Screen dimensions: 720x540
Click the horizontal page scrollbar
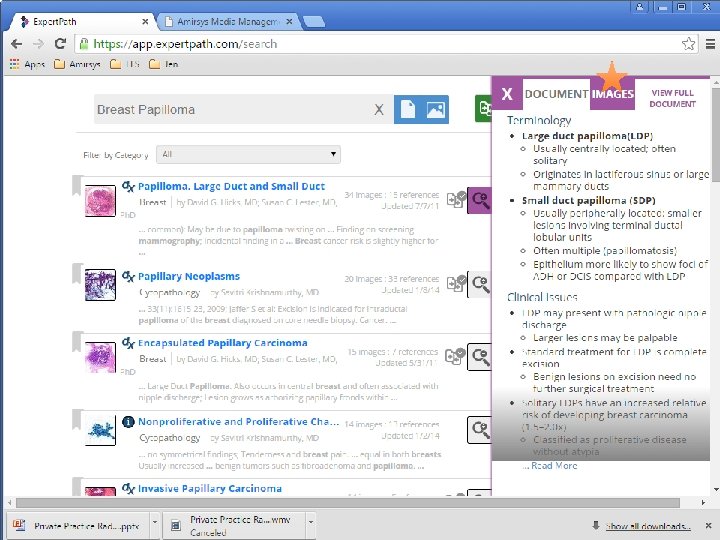pos(348,503)
